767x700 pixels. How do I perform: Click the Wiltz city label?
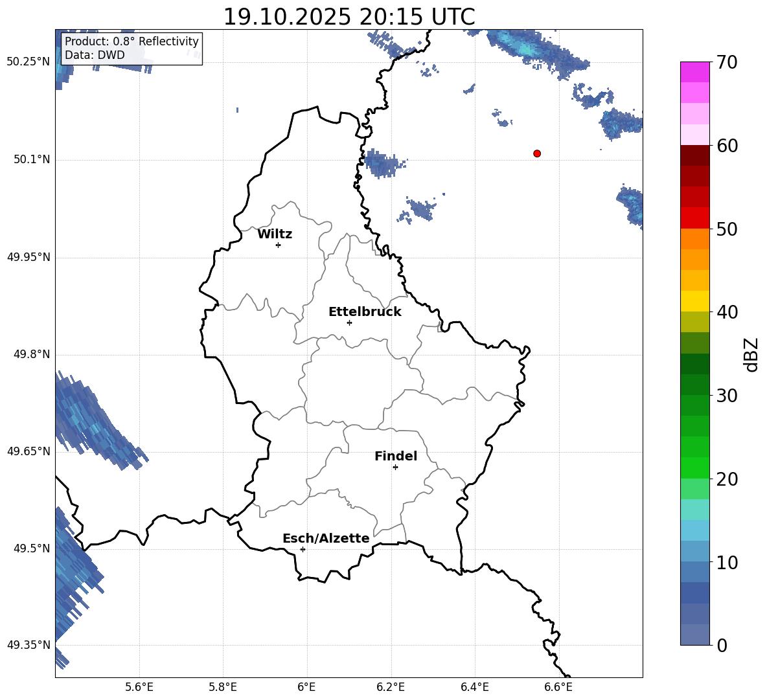click(275, 234)
